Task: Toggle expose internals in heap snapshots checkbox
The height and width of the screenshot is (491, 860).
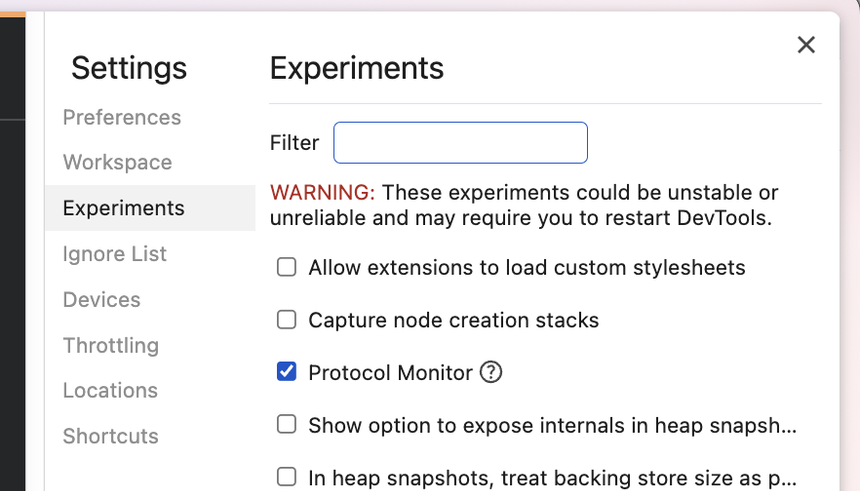Action: coord(287,425)
